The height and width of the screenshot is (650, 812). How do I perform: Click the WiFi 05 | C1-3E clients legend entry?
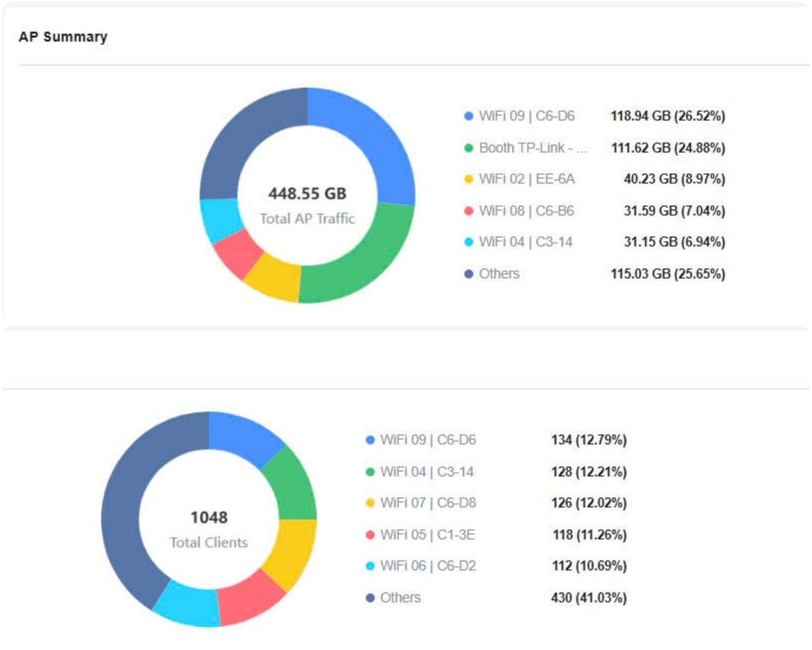(x=428, y=535)
